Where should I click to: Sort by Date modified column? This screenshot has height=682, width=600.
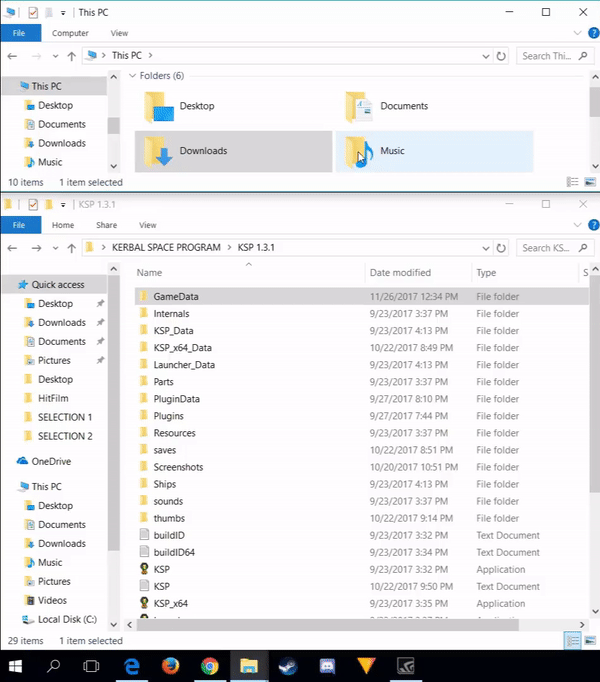(418, 273)
